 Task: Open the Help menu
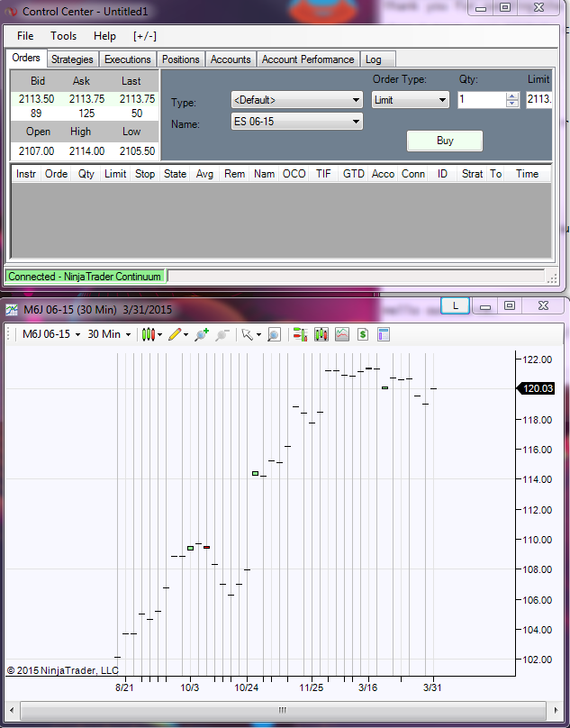[x=104, y=36]
